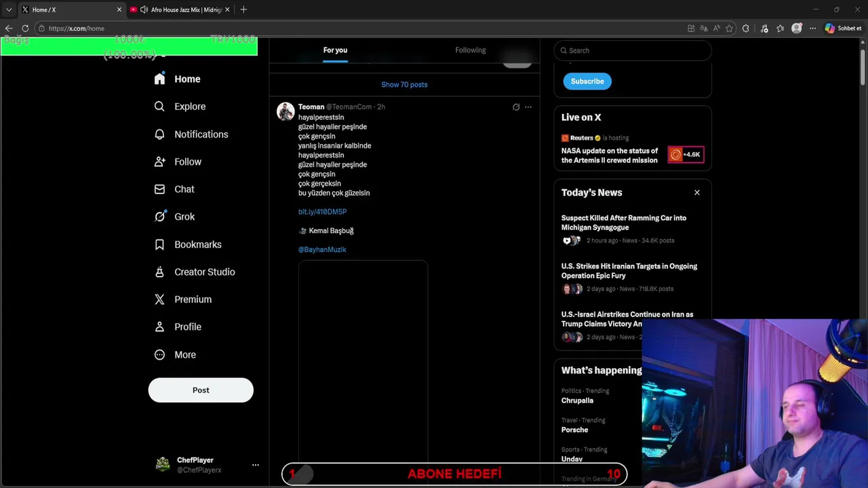Screen dimensions: 868x488
Task: Click the Search input field
Action: [633, 51]
